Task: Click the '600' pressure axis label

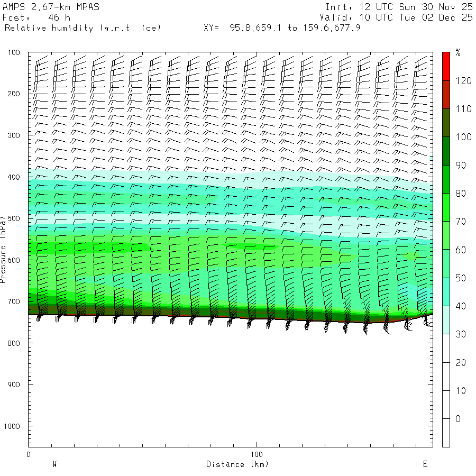Action: coord(14,260)
